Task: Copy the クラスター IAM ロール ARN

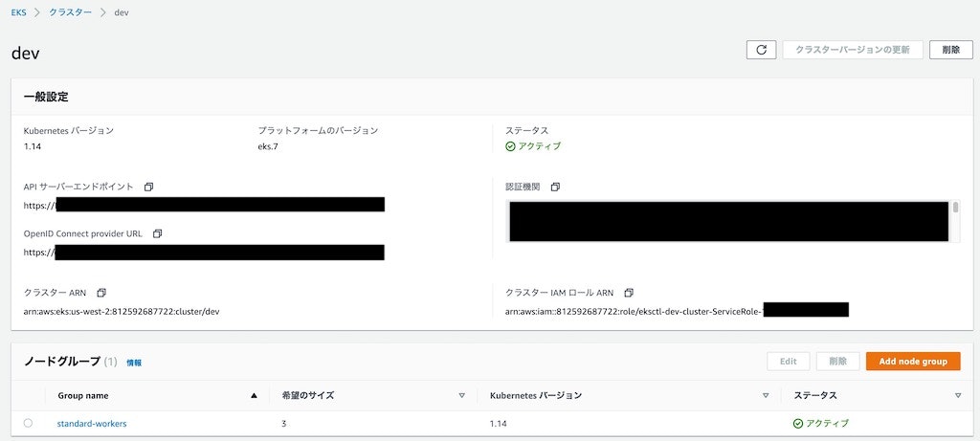Action: [x=630, y=293]
